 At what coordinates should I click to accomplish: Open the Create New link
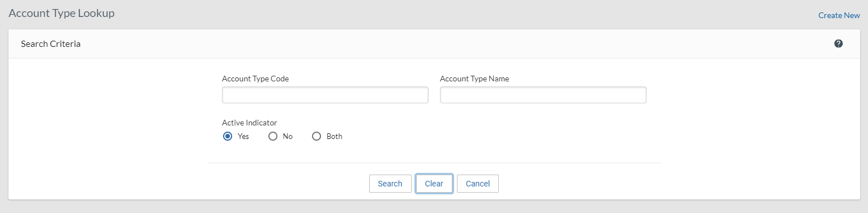839,15
